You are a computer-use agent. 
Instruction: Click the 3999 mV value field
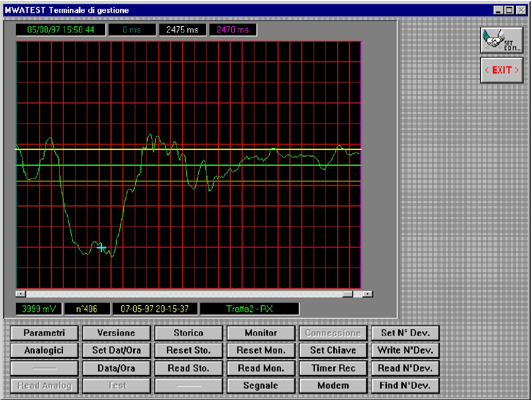39,309
